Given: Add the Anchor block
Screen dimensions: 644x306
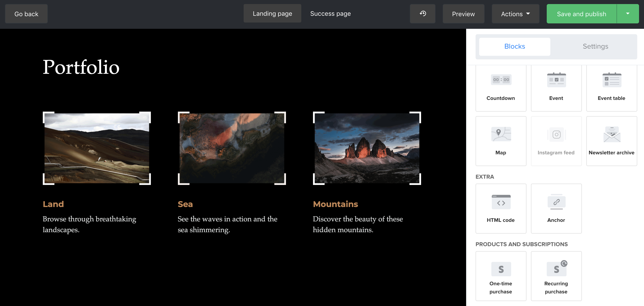Looking at the screenshot, I should coord(556,209).
